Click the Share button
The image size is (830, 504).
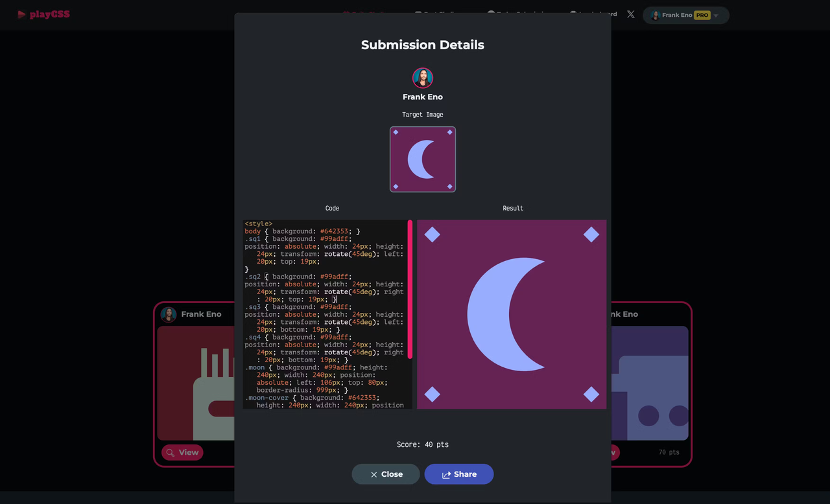click(x=458, y=474)
